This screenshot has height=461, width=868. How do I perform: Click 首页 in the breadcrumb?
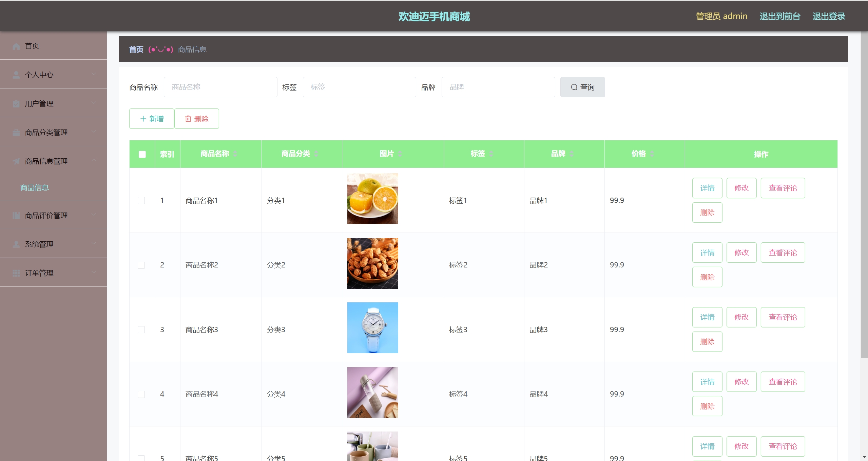[x=136, y=49]
